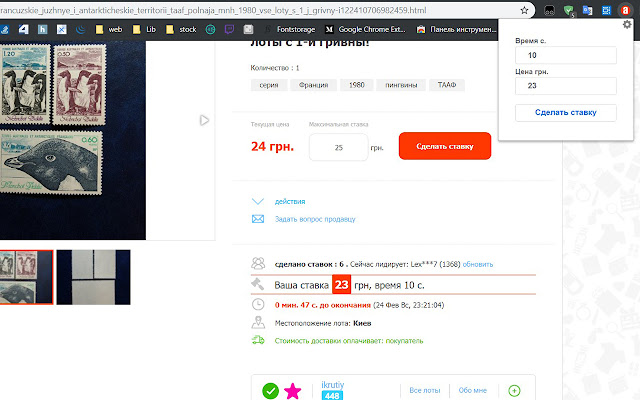Click the envelope icon
Screen dimensions: 640x400
258,219
